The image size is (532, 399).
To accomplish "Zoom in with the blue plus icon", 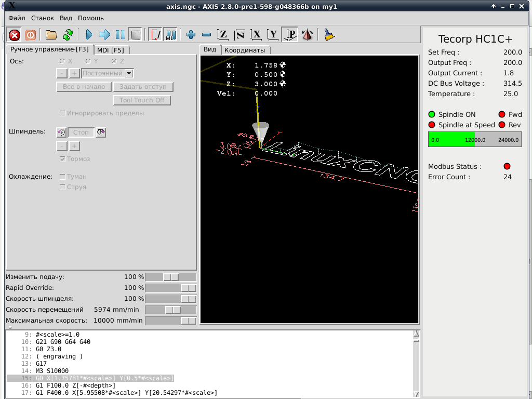I will [191, 35].
